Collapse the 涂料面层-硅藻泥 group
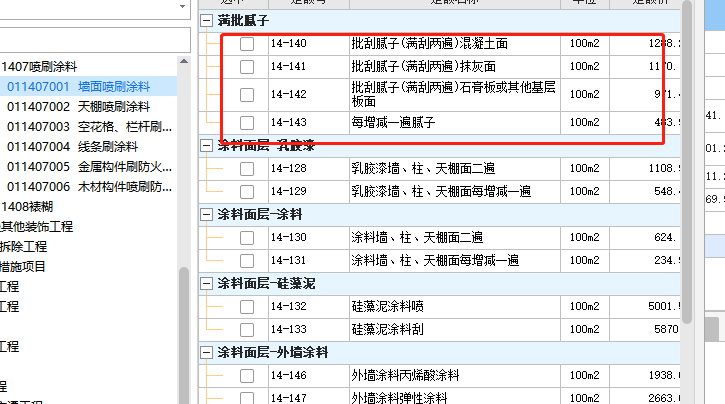725x404 pixels. [206, 283]
